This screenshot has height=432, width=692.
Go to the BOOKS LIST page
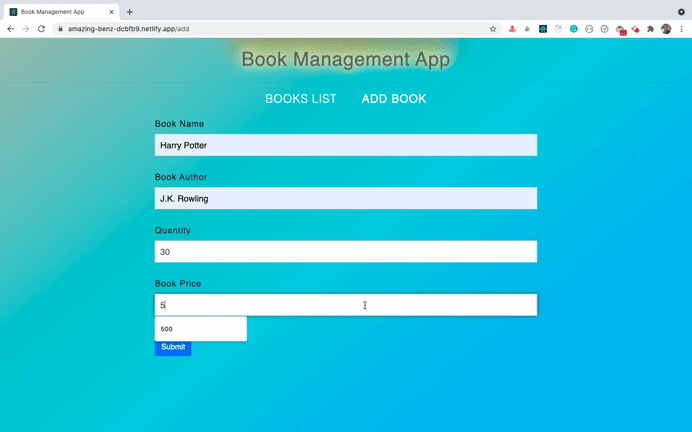pyautogui.click(x=301, y=99)
